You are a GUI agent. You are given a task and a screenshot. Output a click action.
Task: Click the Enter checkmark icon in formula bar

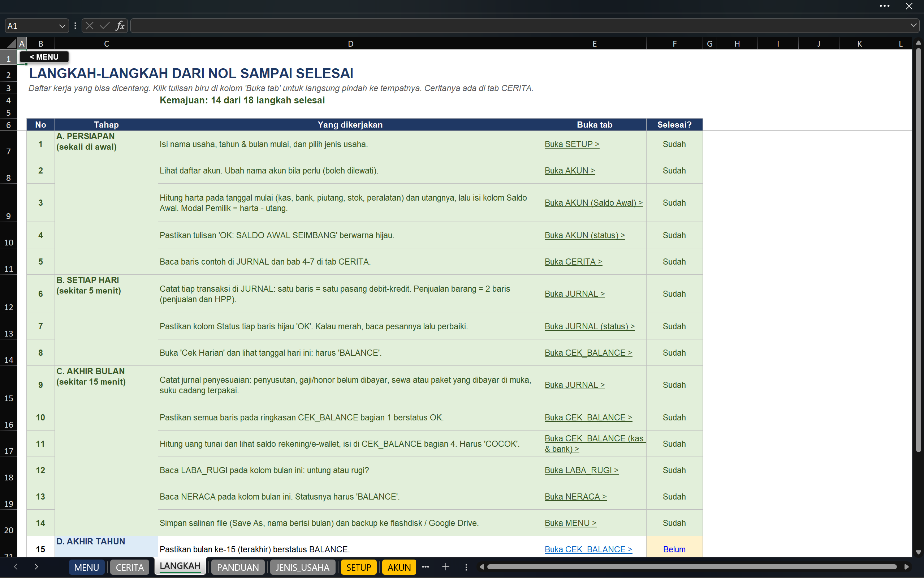coord(104,26)
